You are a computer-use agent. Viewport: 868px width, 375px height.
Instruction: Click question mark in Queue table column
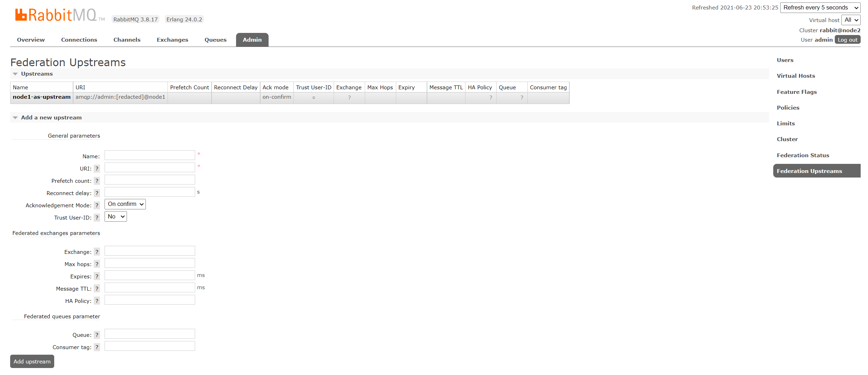tap(522, 98)
